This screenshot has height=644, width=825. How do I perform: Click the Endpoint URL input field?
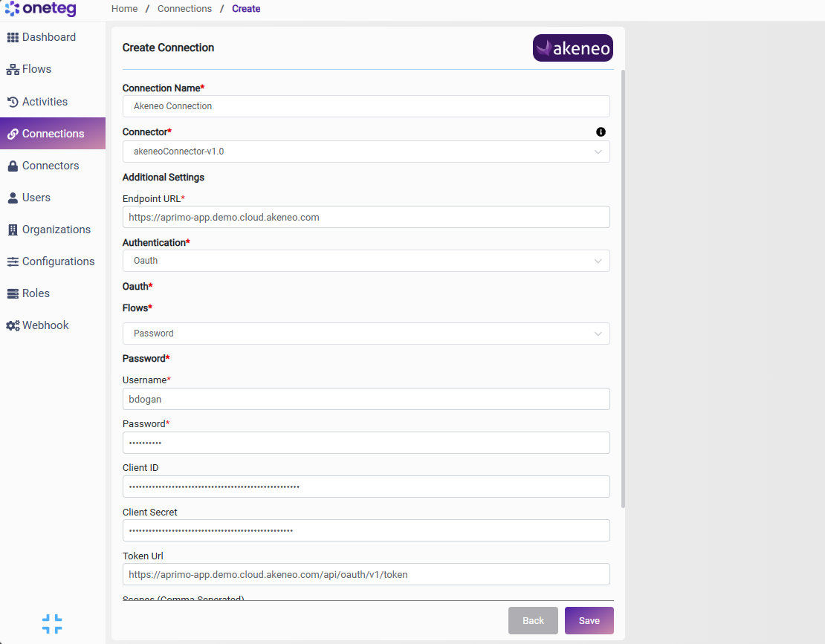(x=366, y=217)
